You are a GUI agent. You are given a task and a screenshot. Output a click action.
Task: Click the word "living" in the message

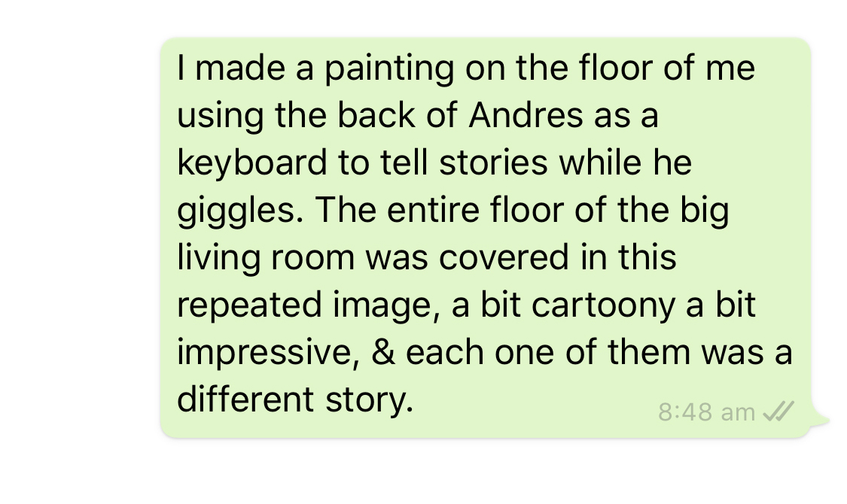point(209,259)
